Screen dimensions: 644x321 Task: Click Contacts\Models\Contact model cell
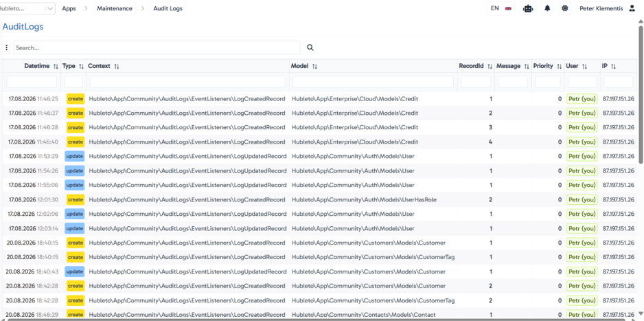[x=363, y=315]
